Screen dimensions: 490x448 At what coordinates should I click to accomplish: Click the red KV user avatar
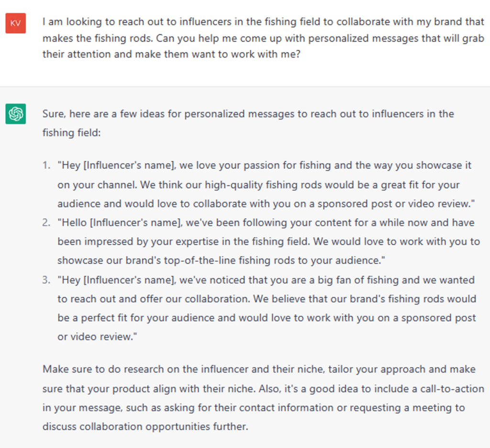tap(15, 23)
